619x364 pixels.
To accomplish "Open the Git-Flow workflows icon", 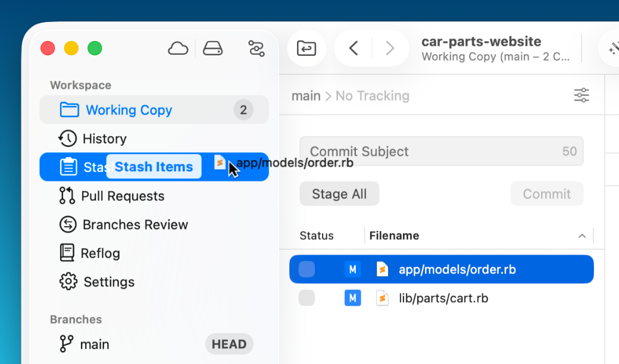I will 256,49.
